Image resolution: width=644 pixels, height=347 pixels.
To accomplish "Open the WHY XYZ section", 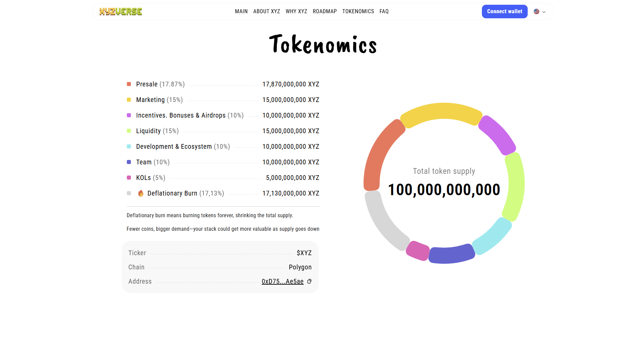I will pyautogui.click(x=296, y=11).
